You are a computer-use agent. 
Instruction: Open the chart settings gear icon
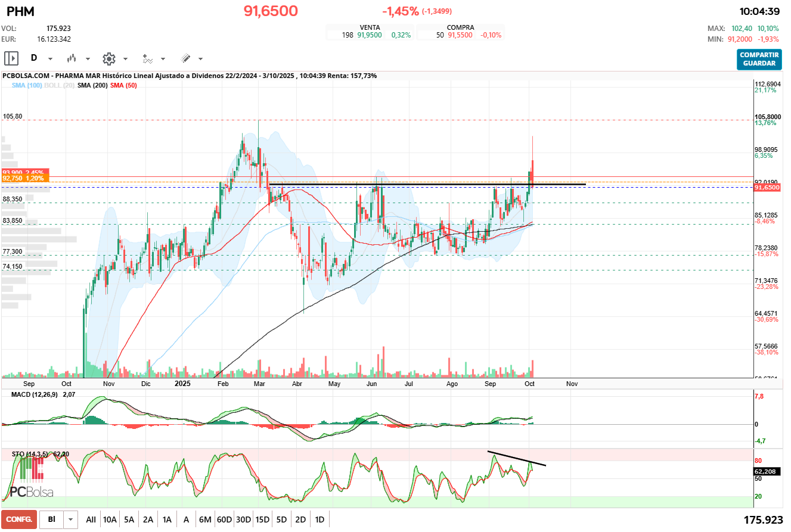[108, 58]
